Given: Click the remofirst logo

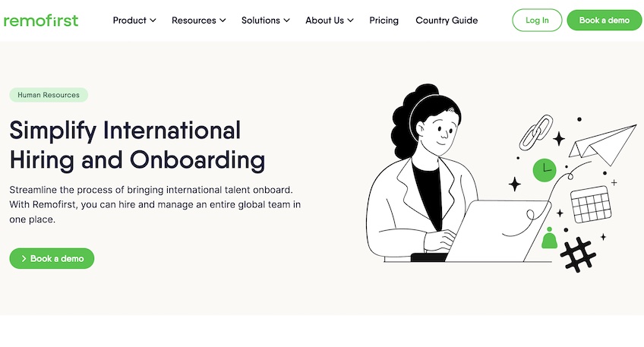Looking at the screenshot, I should click(41, 21).
